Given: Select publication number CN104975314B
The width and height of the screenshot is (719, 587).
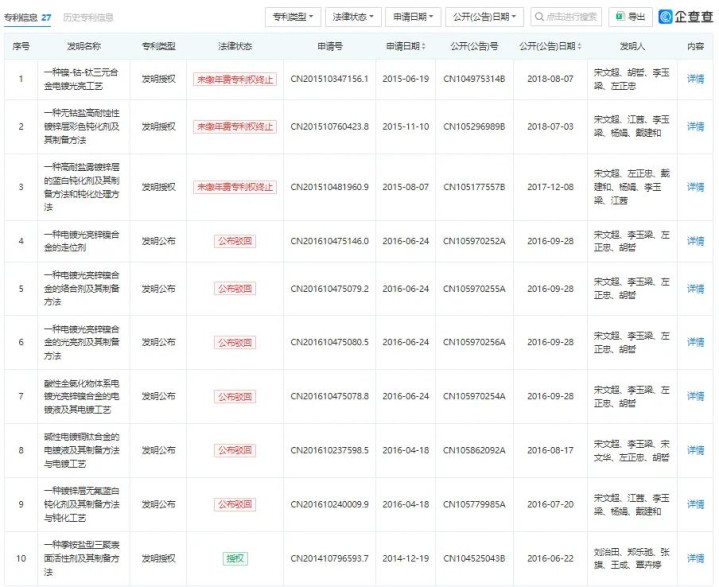Looking at the screenshot, I should pyautogui.click(x=474, y=79).
